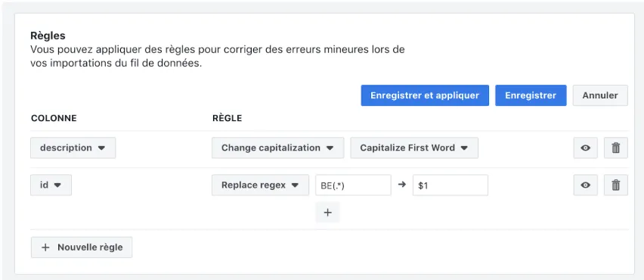Add another regex replacement with the plus button

tap(328, 212)
